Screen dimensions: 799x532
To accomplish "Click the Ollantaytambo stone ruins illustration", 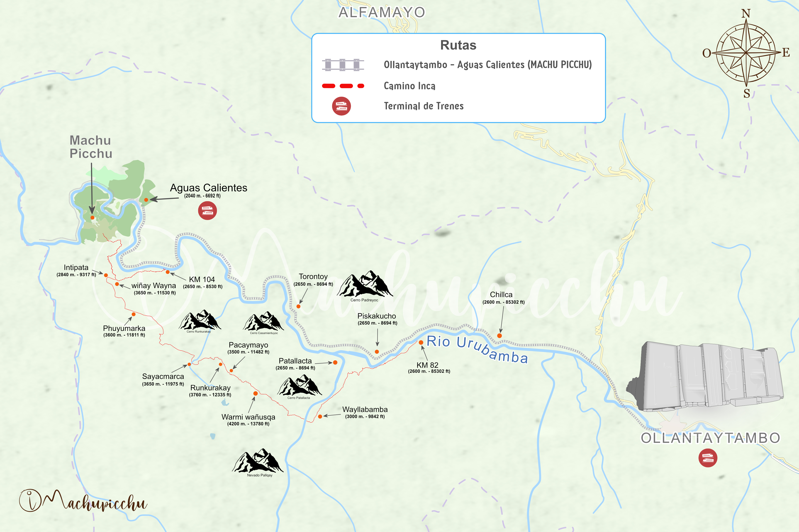I will point(705,376).
